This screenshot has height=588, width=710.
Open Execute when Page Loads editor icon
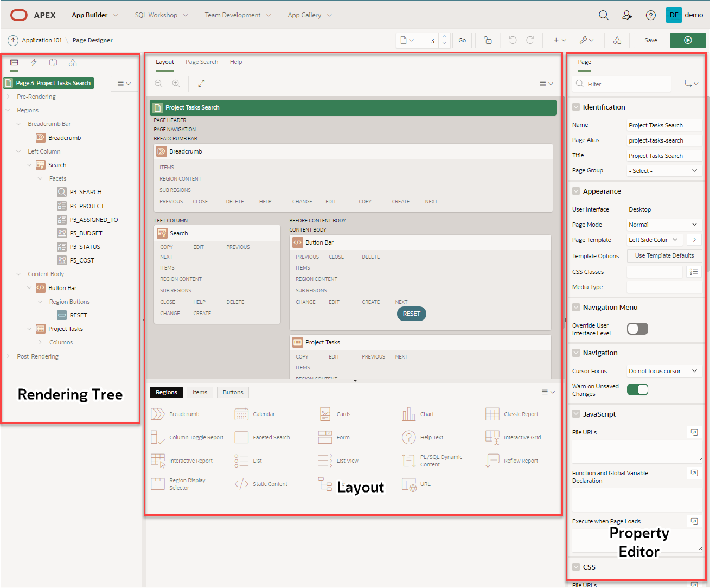tap(694, 521)
